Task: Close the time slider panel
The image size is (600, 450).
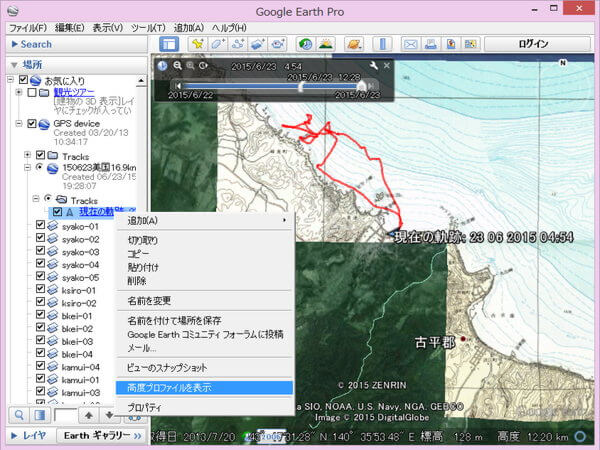Action: coord(387,65)
